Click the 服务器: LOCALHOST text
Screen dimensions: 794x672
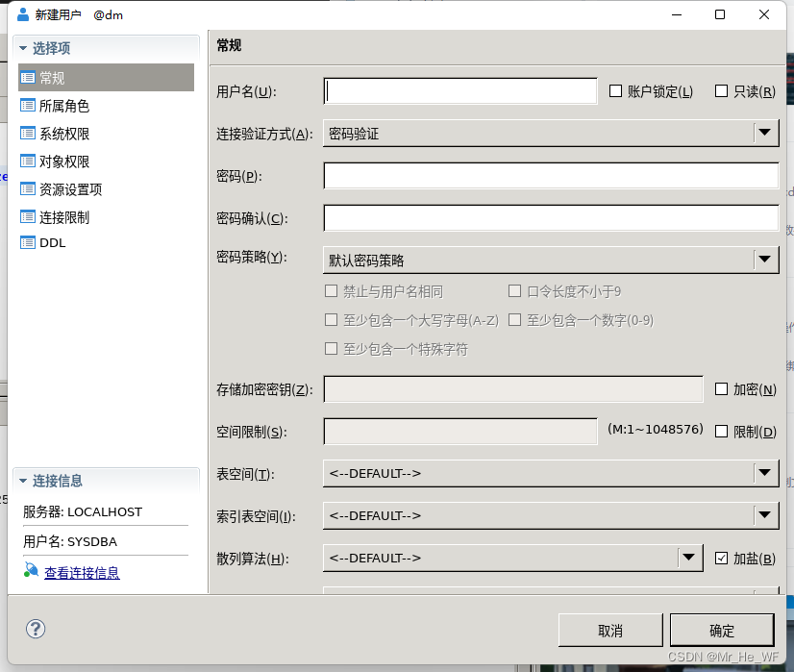(83, 512)
